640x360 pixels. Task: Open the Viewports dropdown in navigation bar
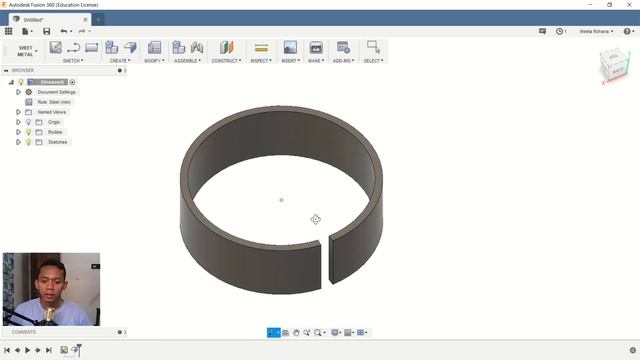click(x=362, y=333)
